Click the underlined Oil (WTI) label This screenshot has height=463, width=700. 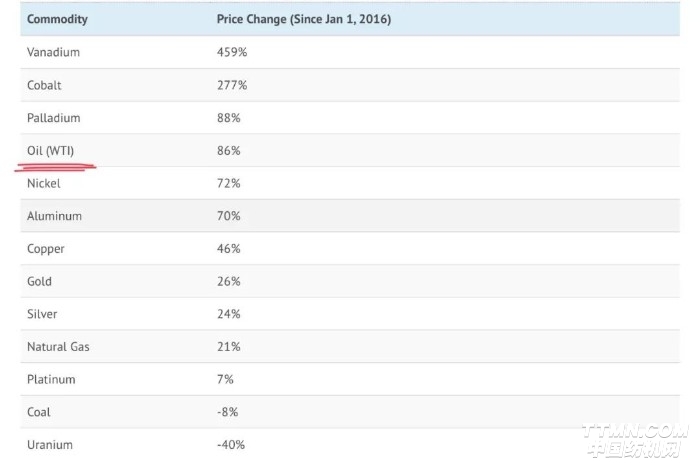pyautogui.click(x=50, y=151)
